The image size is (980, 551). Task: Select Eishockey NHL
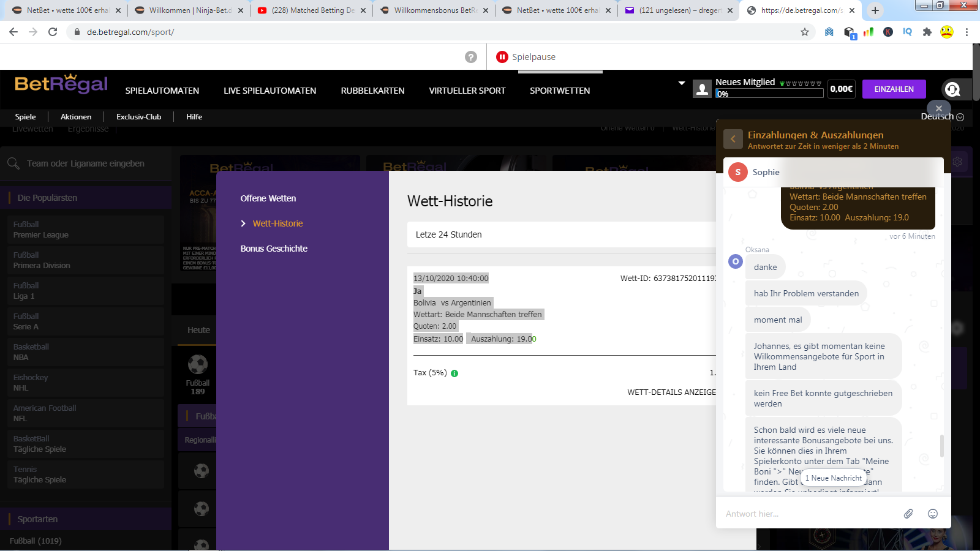coord(86,383)
